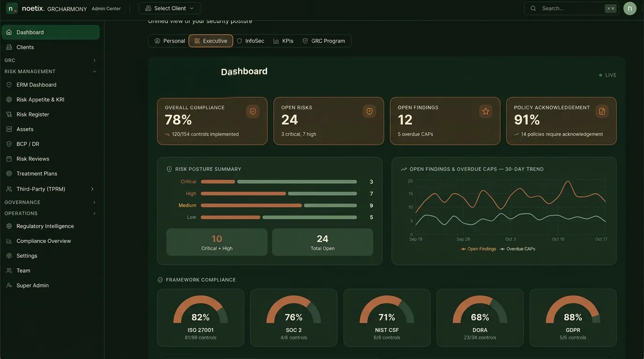Viewport: 644px width, 359px height.
Task: Toggle Open Findings legend series
Action: [478, 249]
